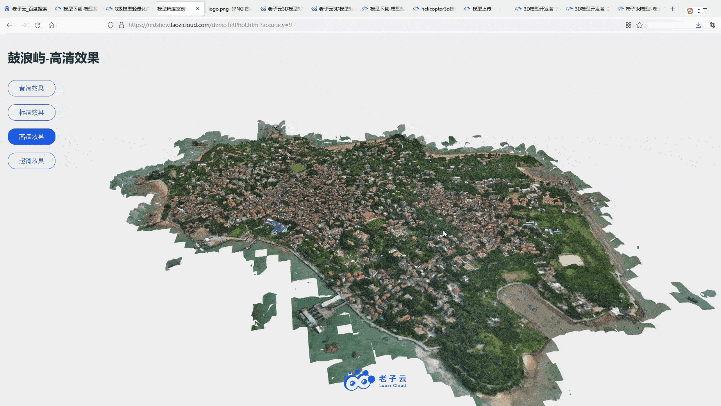Screen dimensions: 721x406
Task: Go forward with the browser arrow
Action: [x=24, y=25]
